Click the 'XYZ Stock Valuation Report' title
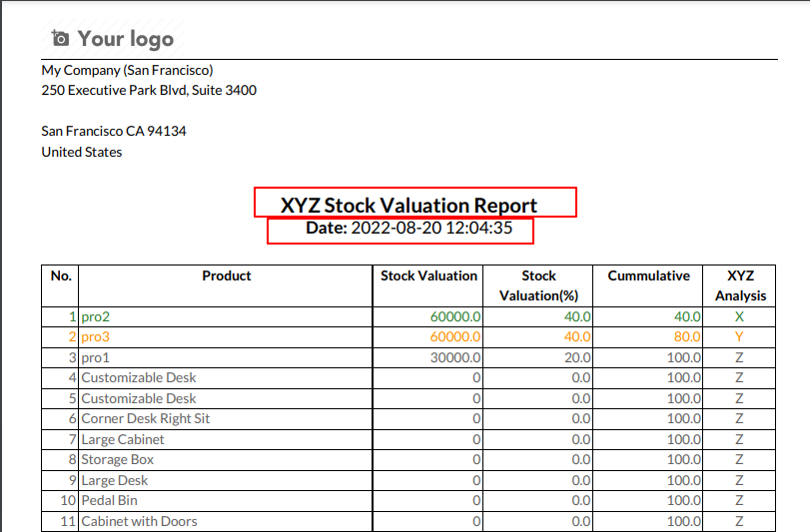This screenshot has width=810, height=532. point(408,206)
